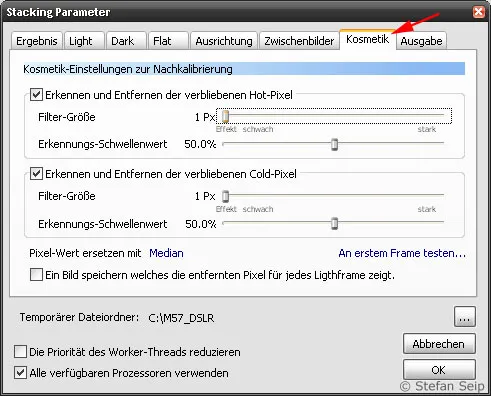This screenshot has height=396, width=491.
Task: Click the Pixel-Wert ersetzen mit label
Action: (x=85, y=253)
